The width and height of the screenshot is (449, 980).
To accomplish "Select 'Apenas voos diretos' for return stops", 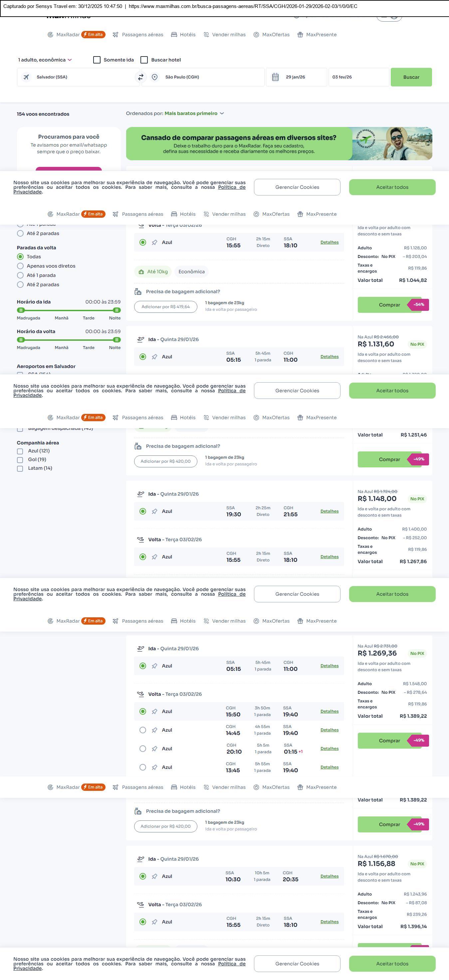I will pos(20,266).
